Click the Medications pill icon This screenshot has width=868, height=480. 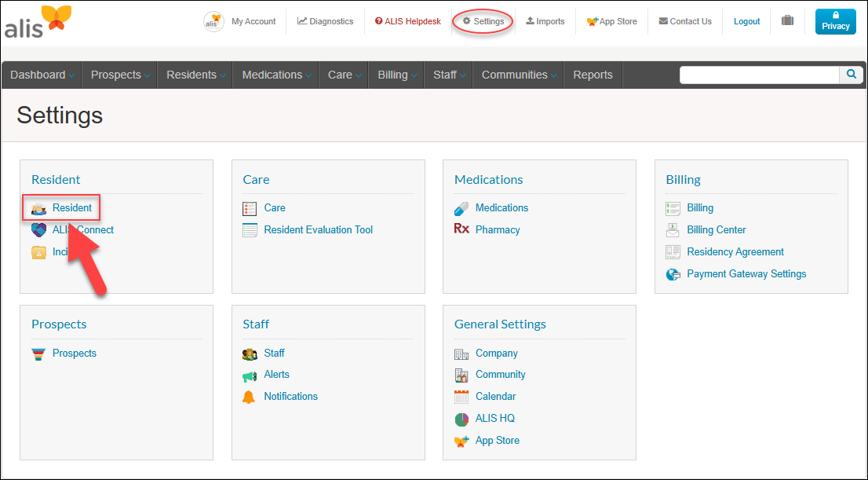461,208
